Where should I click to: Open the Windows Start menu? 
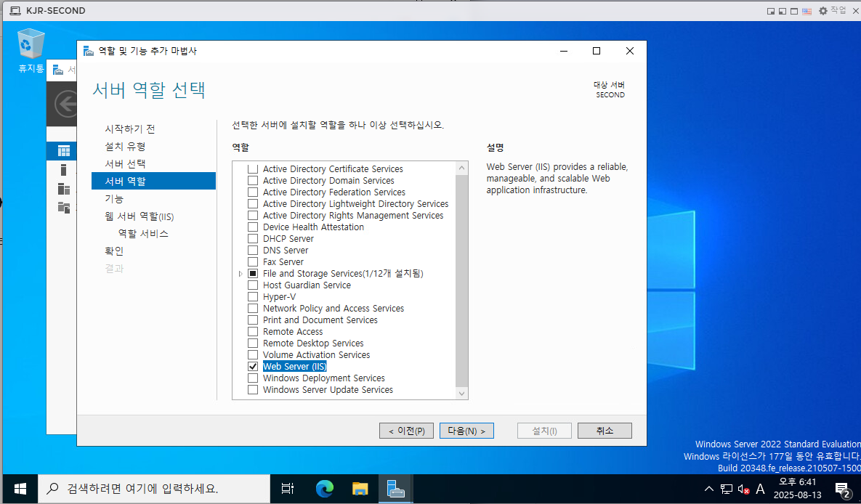(x=20, y=488)
